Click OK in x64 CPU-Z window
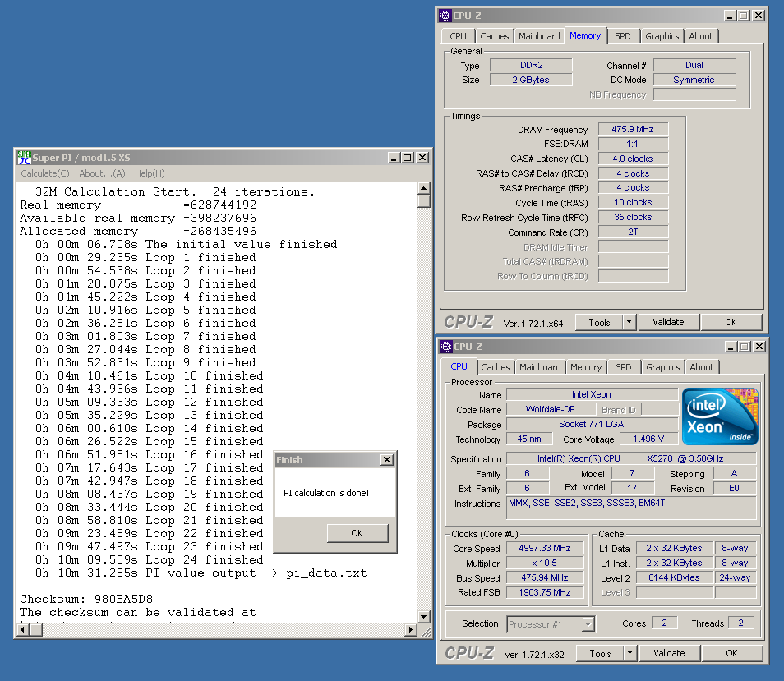This screenshot has height=681, width=784. coord(731,322)
